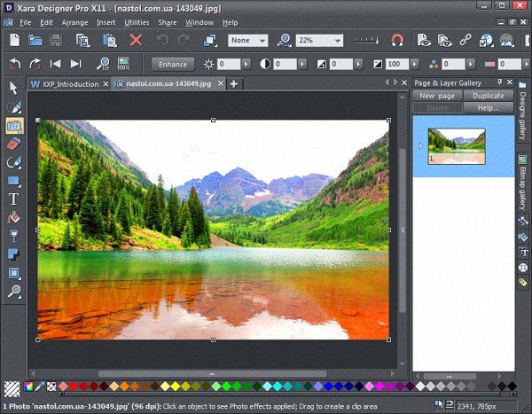Select the page thumbnail in Page gallery

(x=457, y=145)
